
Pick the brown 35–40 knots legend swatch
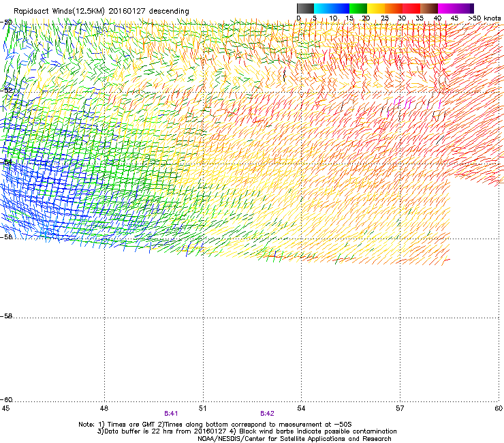[x=429, y=8]
